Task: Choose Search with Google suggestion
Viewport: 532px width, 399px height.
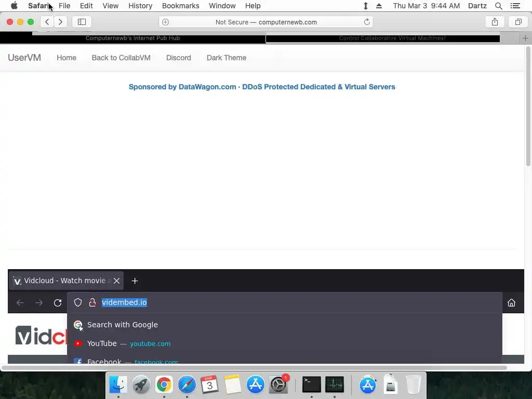Action: pos(284,325)
